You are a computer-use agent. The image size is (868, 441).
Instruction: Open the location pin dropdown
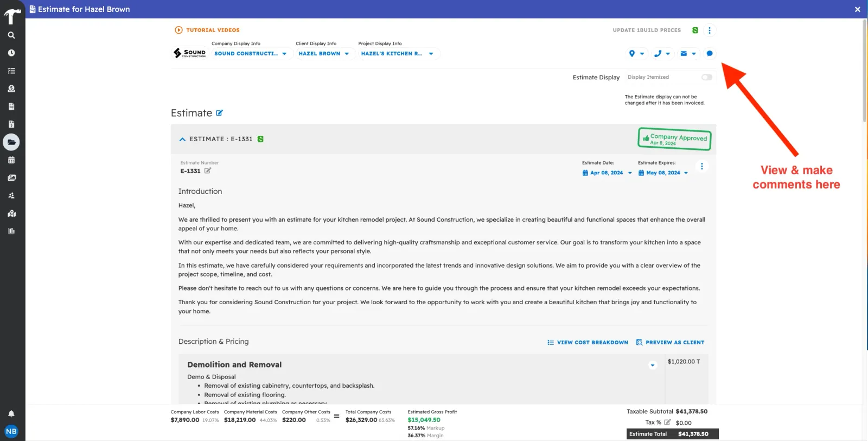click(x=636, y=54)
